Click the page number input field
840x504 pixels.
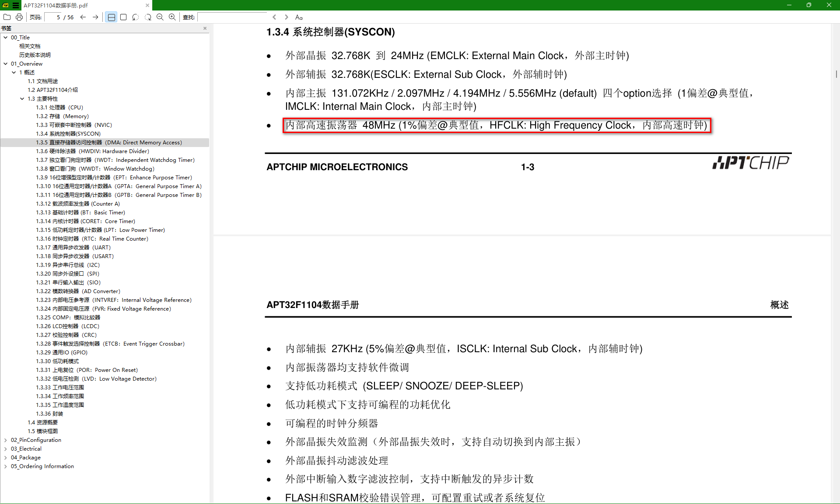(53, 17)
